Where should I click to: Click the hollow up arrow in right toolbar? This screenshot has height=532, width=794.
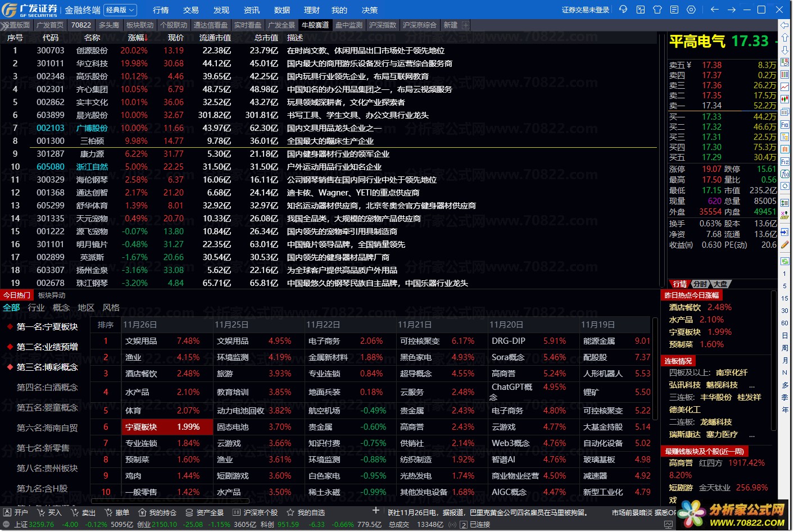[x=785, y=38]
